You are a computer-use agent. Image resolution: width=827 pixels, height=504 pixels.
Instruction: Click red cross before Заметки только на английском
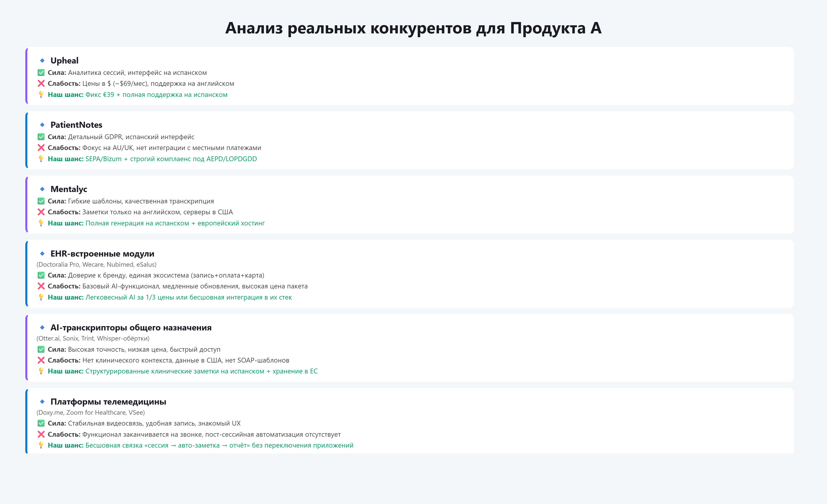click(41, 212)
